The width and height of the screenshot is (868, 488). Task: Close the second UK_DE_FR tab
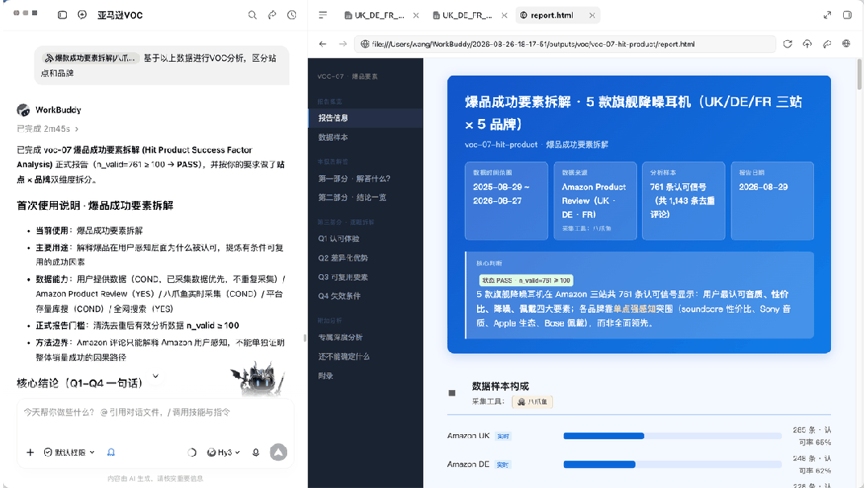(x=504, y=15)
